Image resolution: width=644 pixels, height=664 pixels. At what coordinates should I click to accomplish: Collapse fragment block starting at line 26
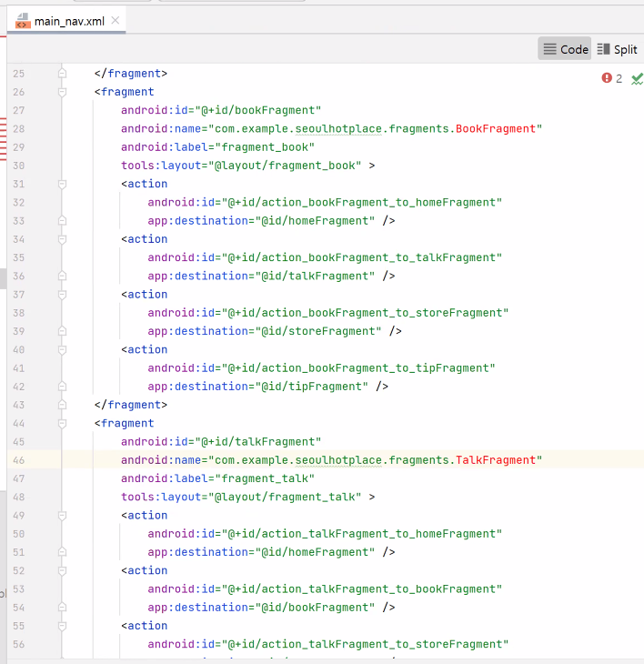coord(62,92)
